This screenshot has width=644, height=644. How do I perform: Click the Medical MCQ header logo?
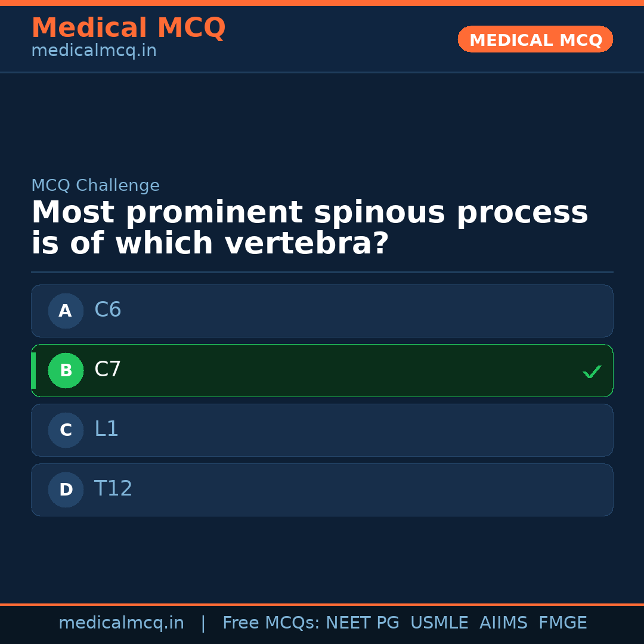click(128, 28)
